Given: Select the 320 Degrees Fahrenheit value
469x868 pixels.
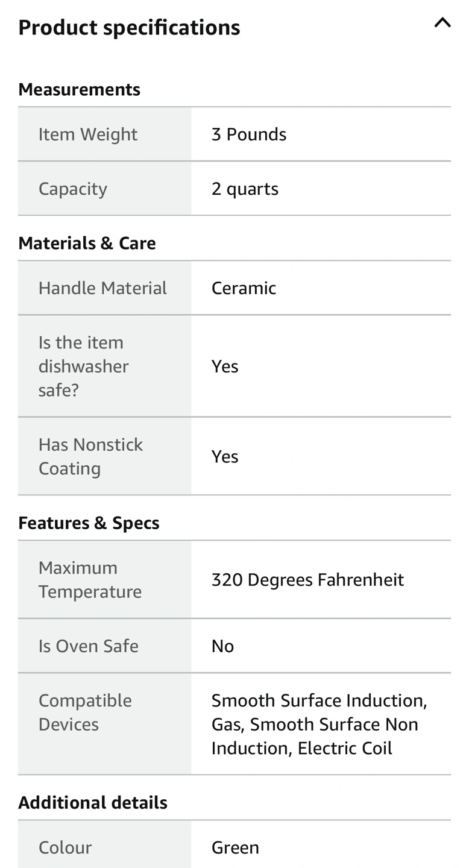Looking at the screenshot, I should [307, 580].
